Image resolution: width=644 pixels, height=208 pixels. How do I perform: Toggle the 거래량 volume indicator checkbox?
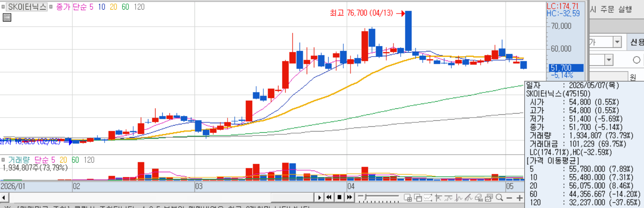coord(3,160)
